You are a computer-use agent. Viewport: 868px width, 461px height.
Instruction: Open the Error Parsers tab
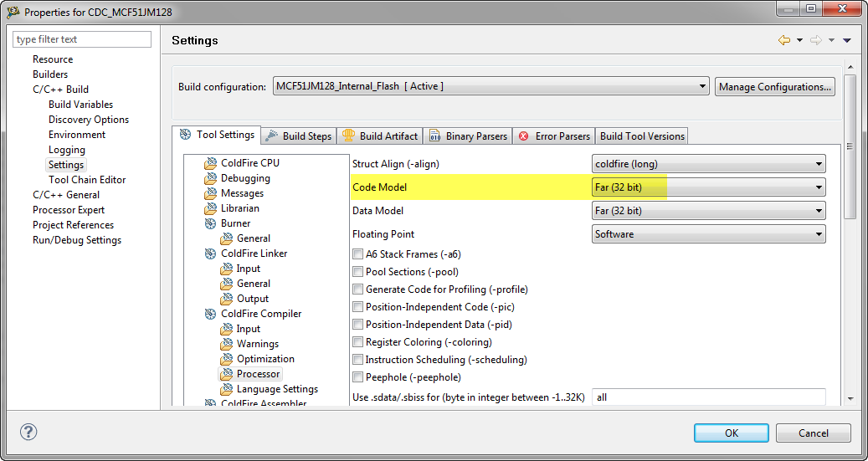[555, 136]
